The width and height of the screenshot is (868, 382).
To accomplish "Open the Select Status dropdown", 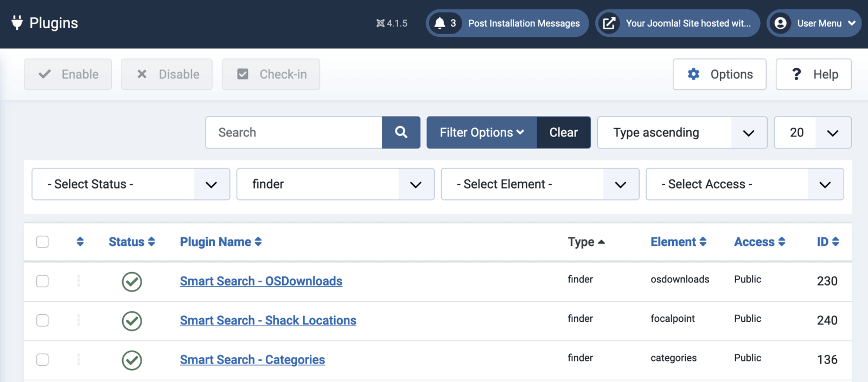I will [131, 184].
